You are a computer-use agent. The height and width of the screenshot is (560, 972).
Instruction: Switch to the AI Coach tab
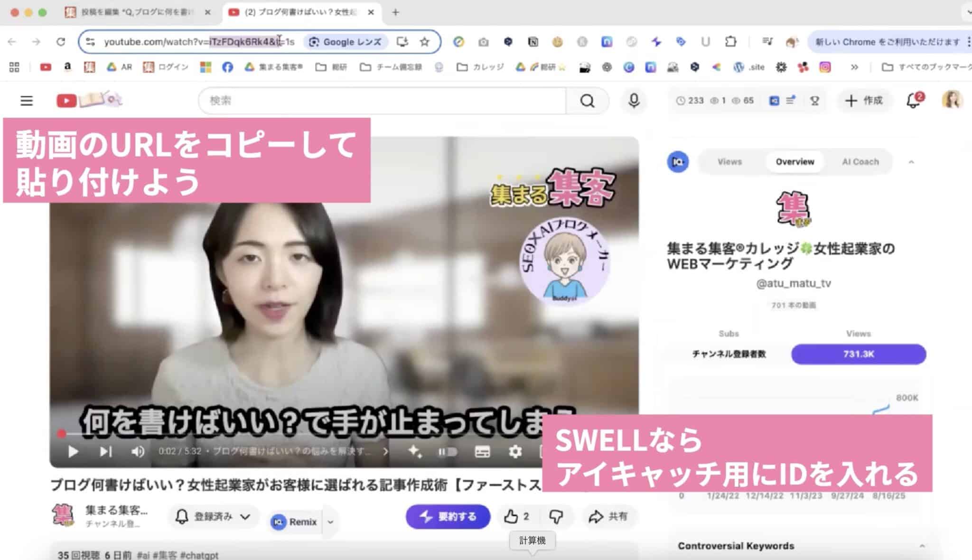860,162
